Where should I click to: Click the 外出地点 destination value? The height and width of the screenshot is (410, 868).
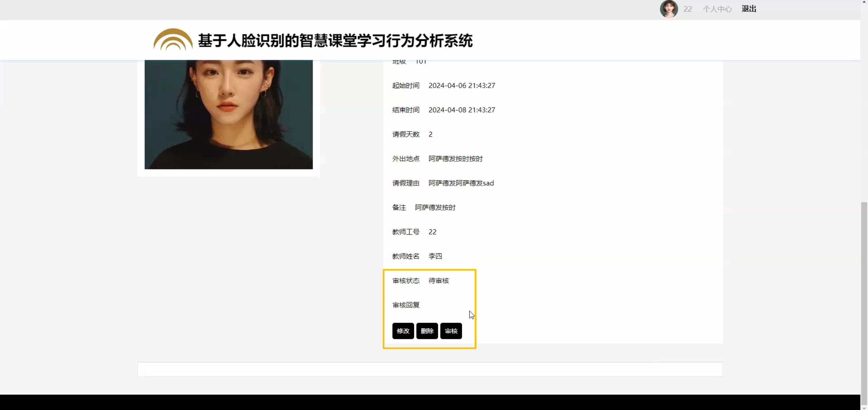coord(455,159)
